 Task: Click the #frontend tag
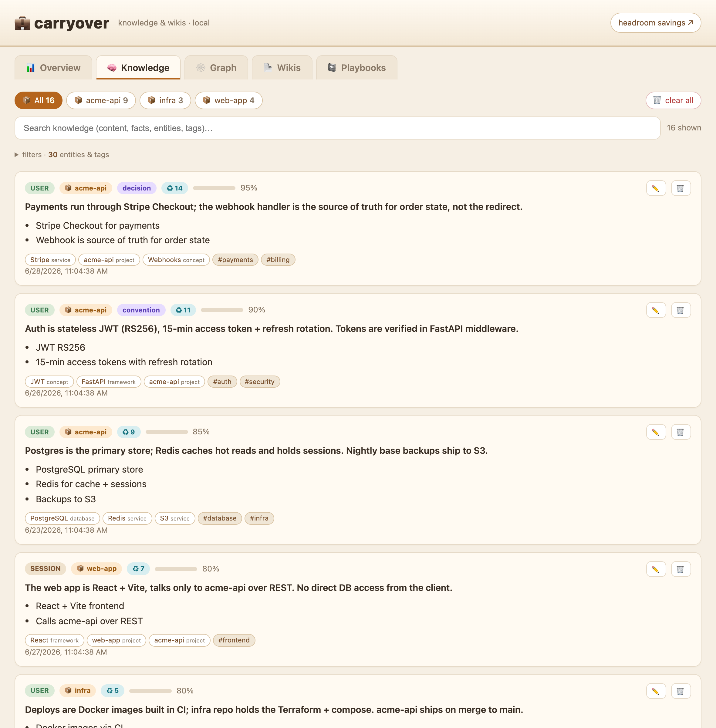[x=234, y=640]
